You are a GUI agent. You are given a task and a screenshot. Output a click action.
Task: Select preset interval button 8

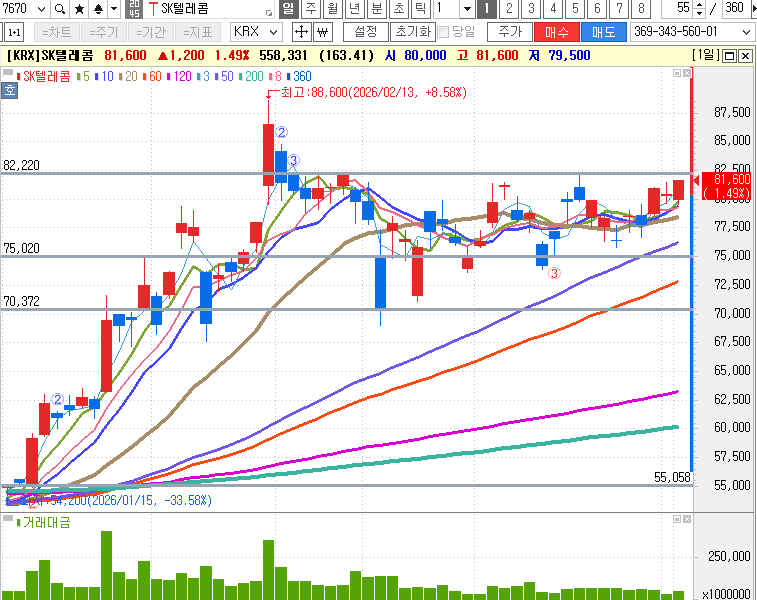click(641, 9)
